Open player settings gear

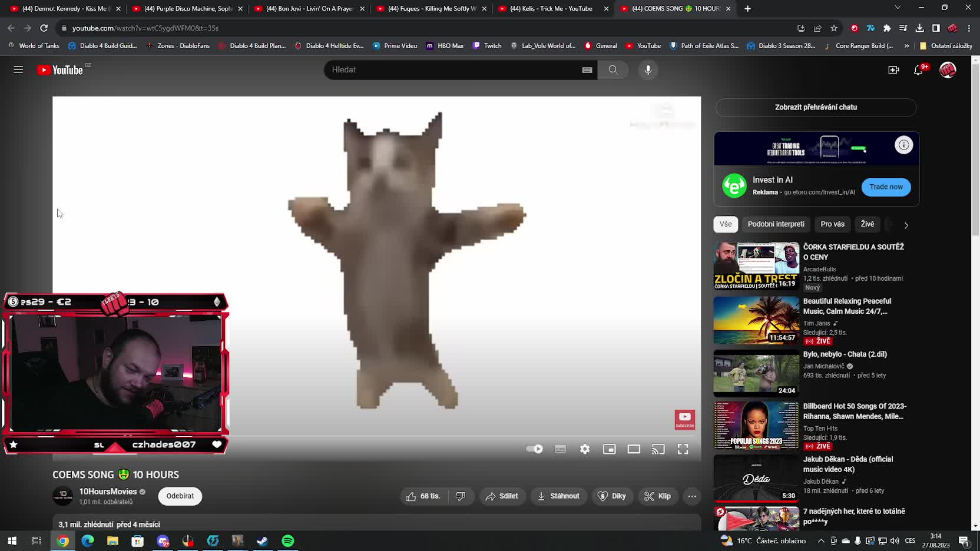[x=585, y=449]
